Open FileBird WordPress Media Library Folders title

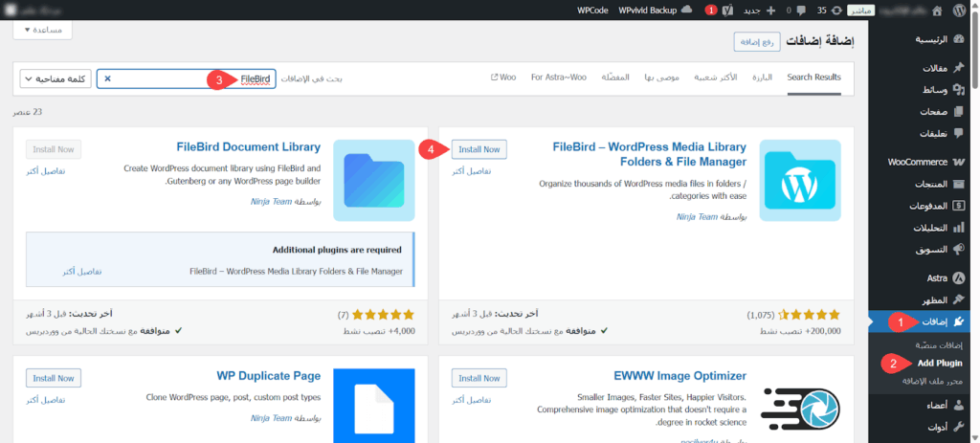click(x=650, y=154)
